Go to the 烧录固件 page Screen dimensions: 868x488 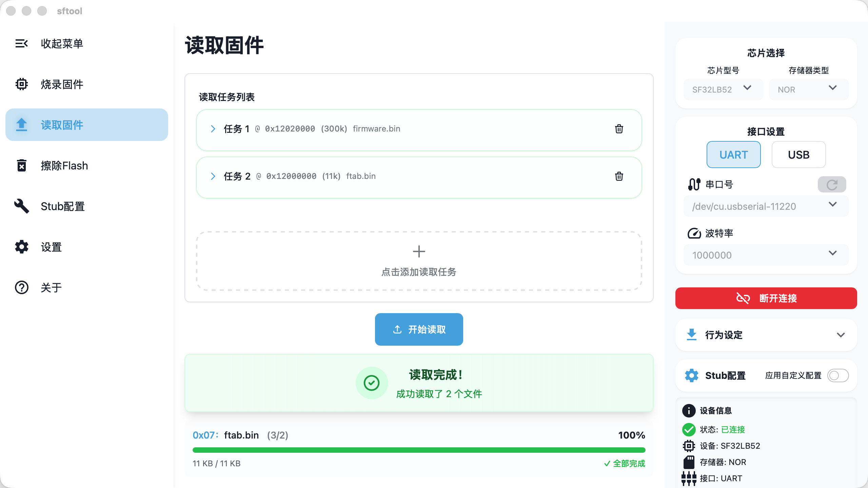(62, 84)
